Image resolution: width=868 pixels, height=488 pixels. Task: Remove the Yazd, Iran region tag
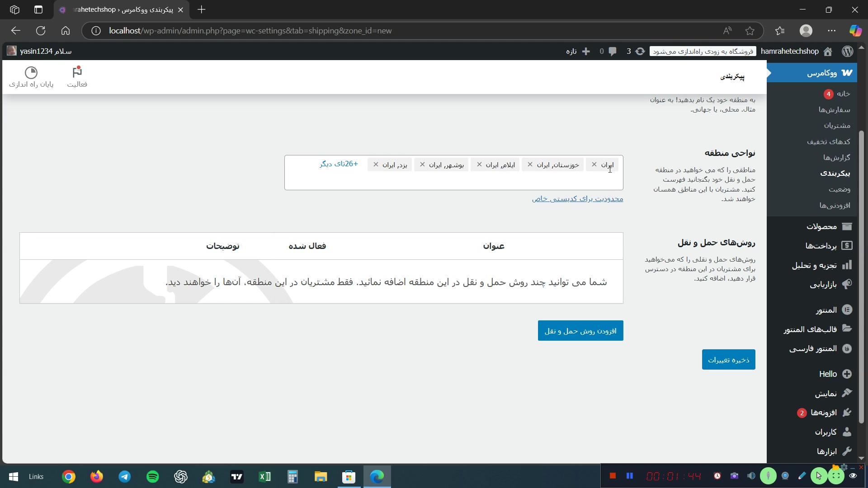pyautogui.click(x=376, y=164)
